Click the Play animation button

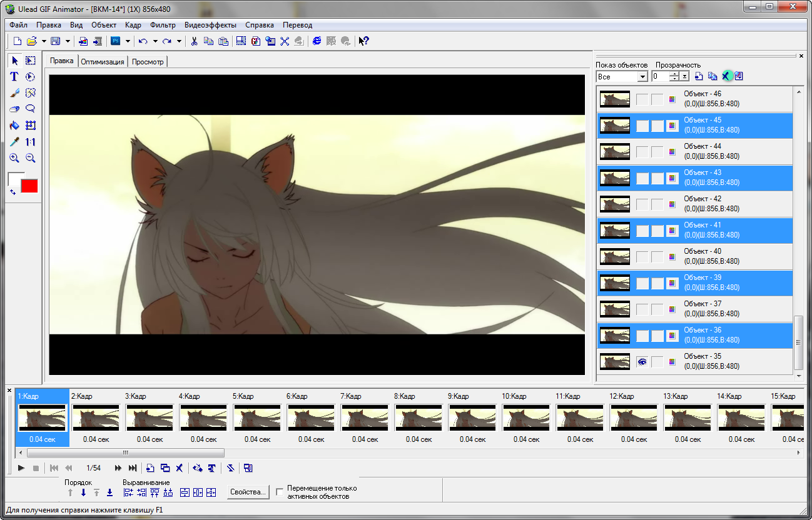click(x=21, y=467)
